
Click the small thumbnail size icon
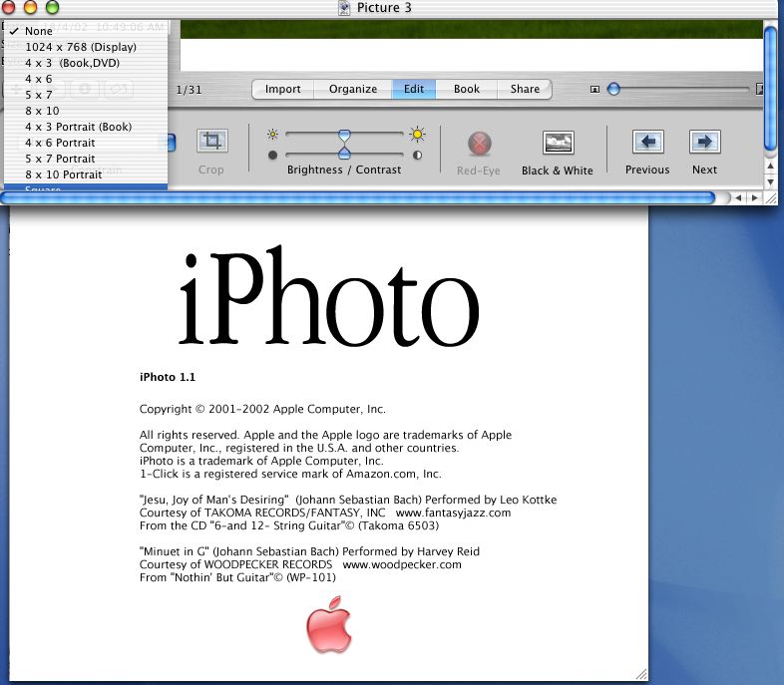[594, 90]
